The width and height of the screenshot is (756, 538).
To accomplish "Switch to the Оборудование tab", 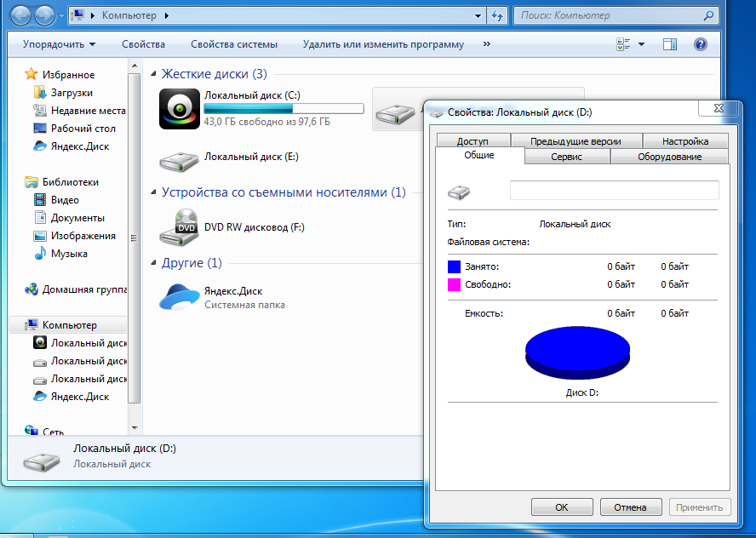I will coord(669,157).
